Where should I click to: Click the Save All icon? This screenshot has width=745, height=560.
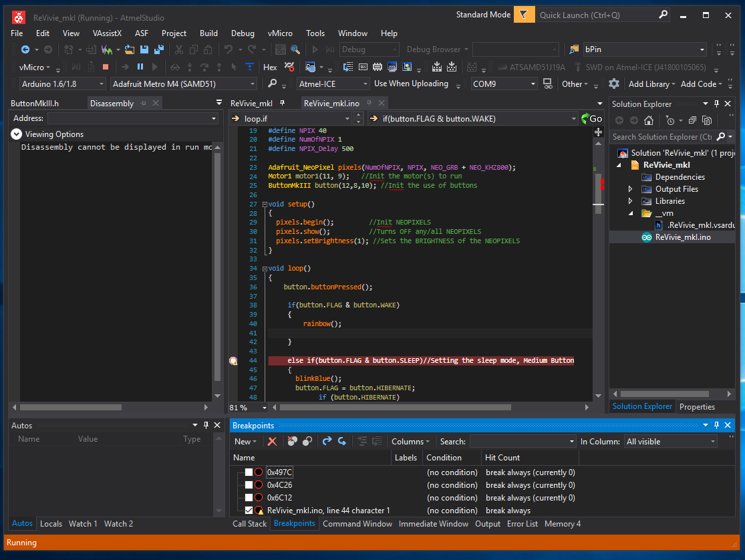(159, 49)
